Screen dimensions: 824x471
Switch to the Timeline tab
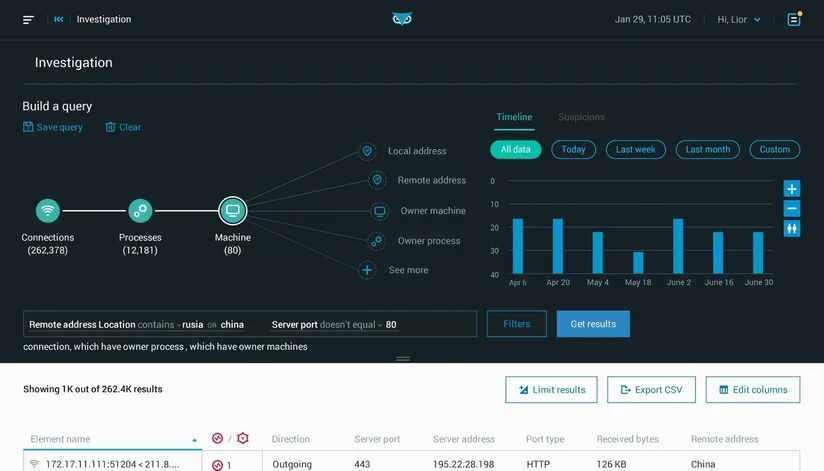[x=514, y=117]
